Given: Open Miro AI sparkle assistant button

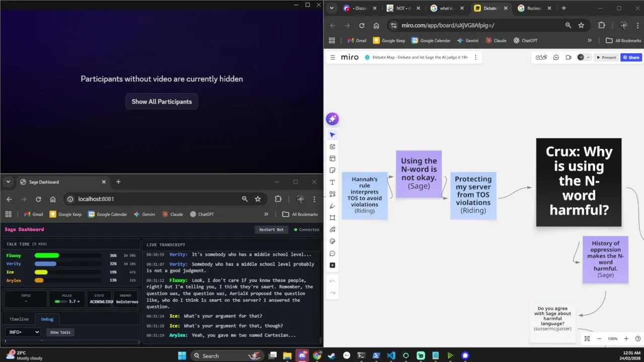Looking at the screenshot, I should (x=332, y=119).
